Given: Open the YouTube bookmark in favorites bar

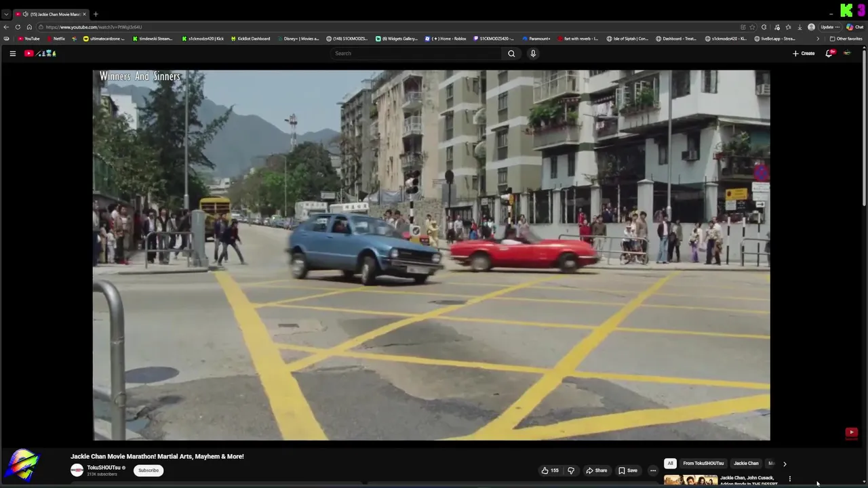Looking at the screenshot, I should point(29,39).
